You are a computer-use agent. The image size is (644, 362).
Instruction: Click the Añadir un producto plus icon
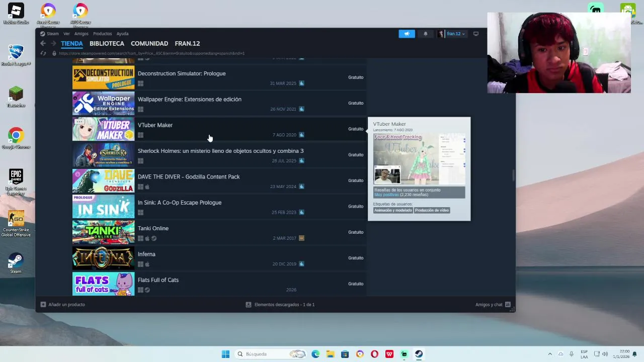click(43, 305)
